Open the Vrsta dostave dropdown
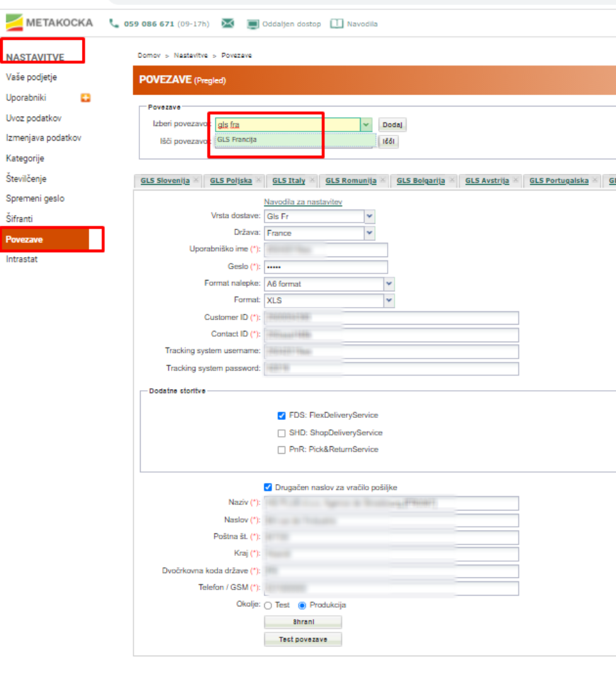The image size is (616, 677). point(369,216)
